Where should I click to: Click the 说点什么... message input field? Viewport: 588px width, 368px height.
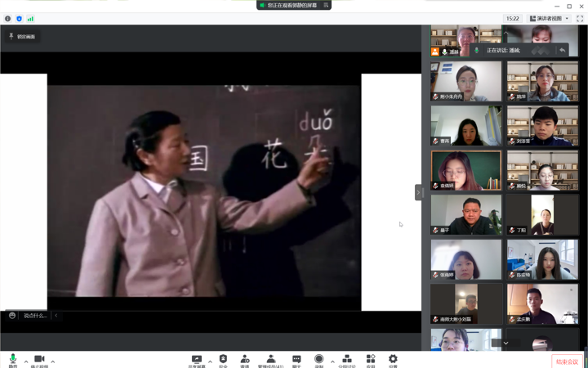[35, 316]
